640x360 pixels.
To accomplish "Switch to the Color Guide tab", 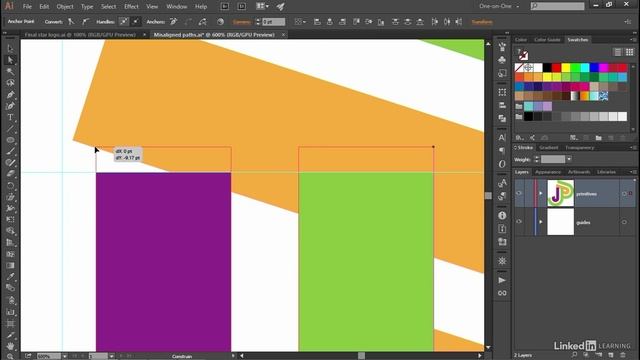I will (547, 40).
